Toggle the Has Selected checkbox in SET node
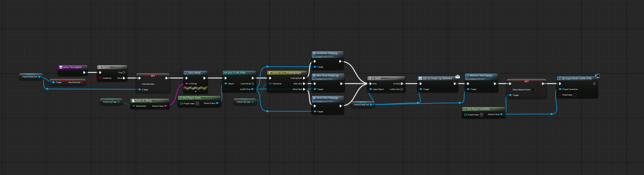The height and width of the screenshot is (175, 644). coord(157,84)
